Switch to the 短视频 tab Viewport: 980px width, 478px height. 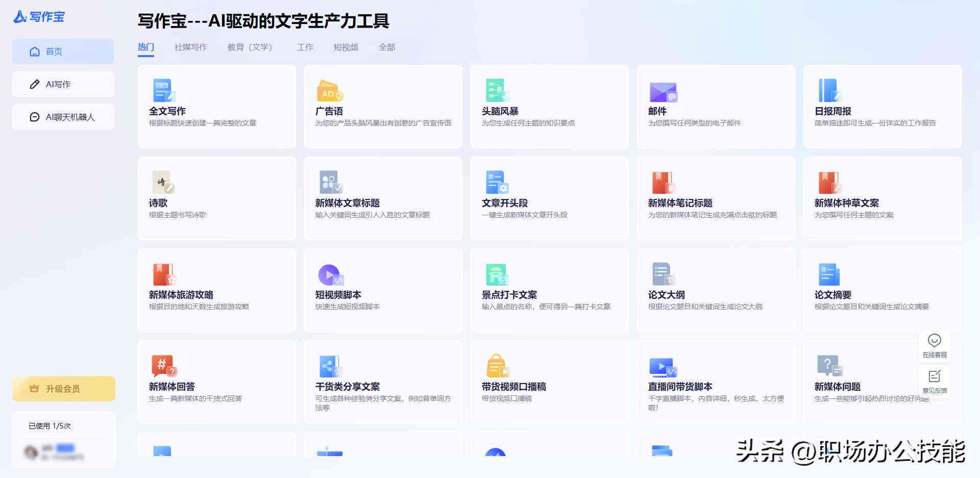pyautogui.click(x=346, y=47)
